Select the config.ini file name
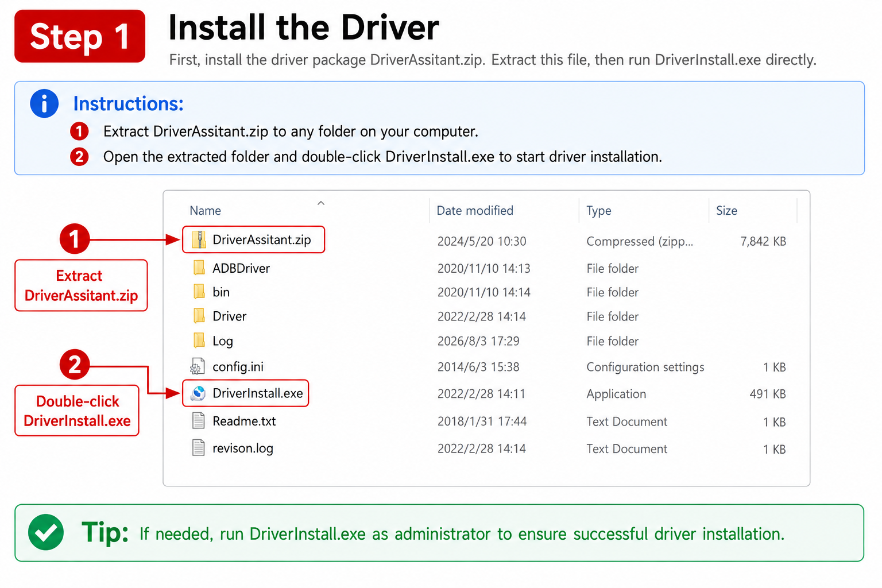The image size is (882, 588). point(238,367)
